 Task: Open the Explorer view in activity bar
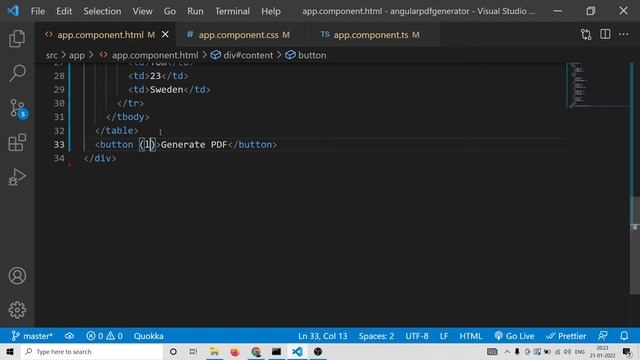click(x=17, y=38)
